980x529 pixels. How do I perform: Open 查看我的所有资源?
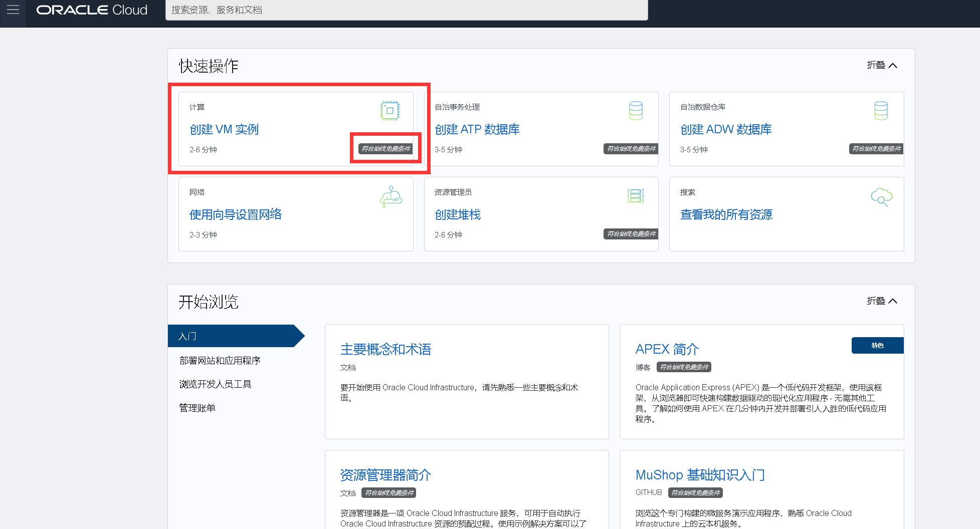pyautogui.click(x=726, y=214)
